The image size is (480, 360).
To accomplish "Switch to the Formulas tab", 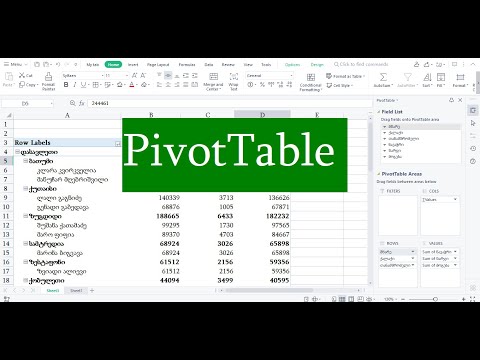I will point(187,65).
